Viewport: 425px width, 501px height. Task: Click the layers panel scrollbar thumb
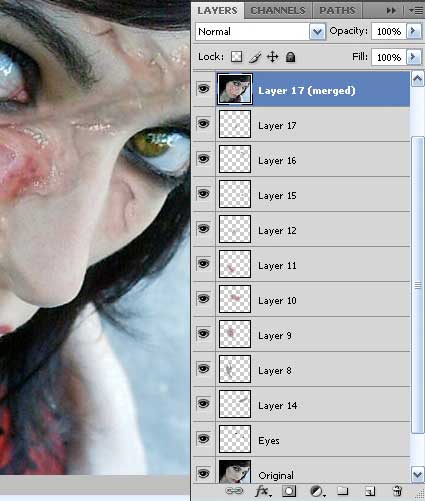tap(418, 285)
